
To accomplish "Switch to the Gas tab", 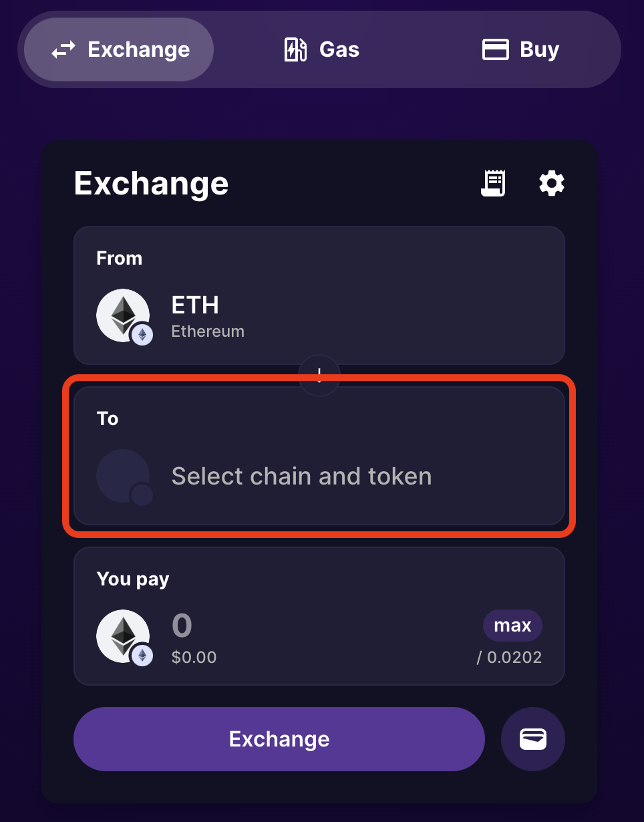I will click(x=339, y=49).
